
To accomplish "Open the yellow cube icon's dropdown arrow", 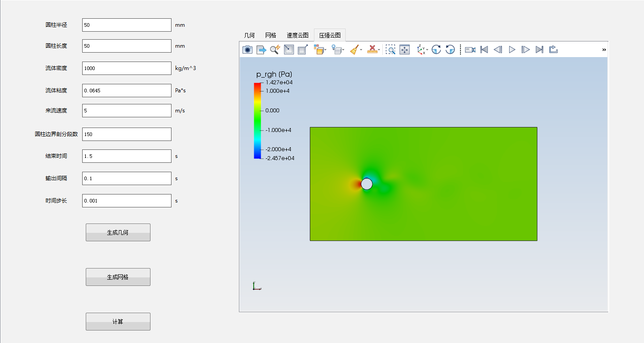I will pos(326,50).
